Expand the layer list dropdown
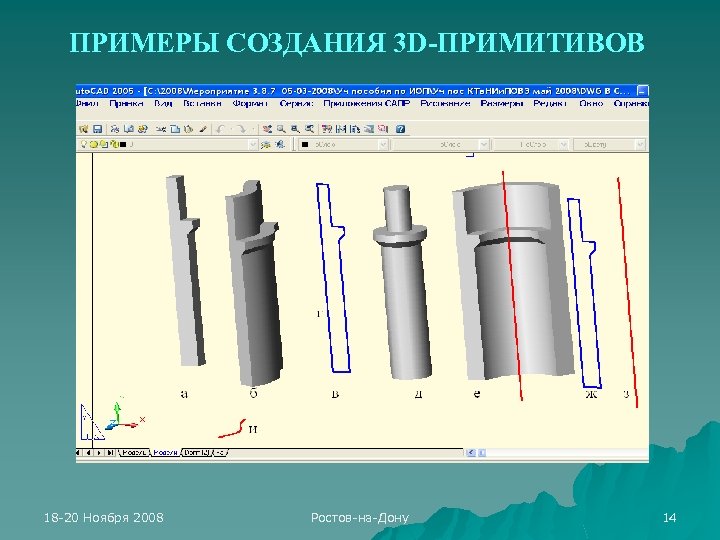720x540 pixels. coord(253,145)
